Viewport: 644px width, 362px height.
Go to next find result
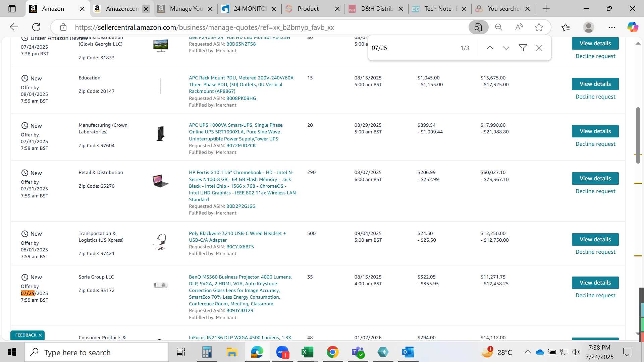(x=506, y=48)
